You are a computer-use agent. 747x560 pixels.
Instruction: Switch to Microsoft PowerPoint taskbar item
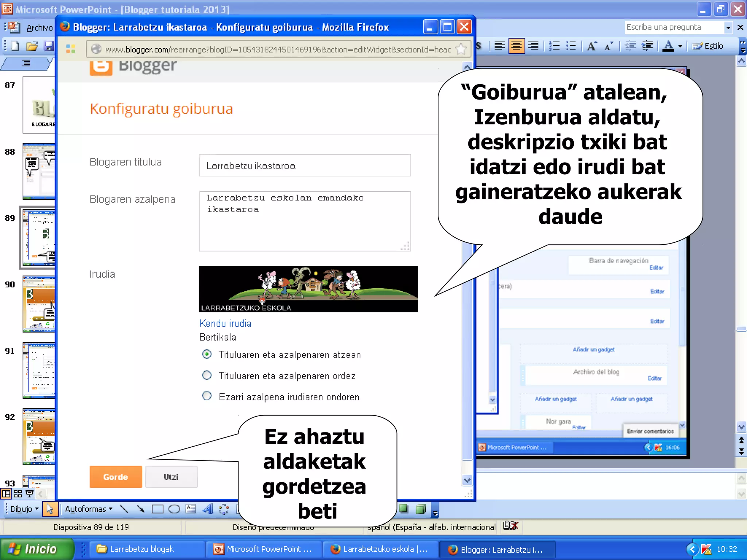click(x=263, y=549)
